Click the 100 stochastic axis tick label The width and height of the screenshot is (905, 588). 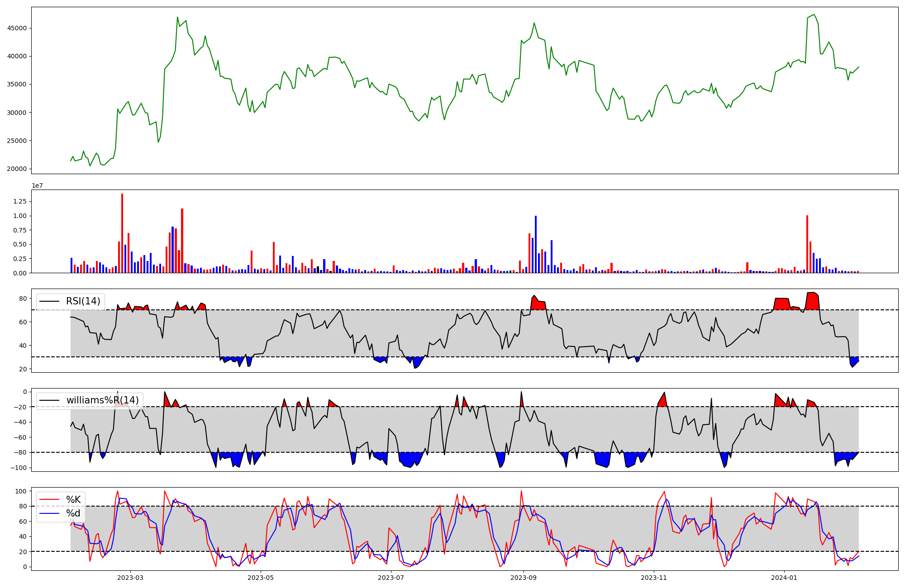point(21,491)
